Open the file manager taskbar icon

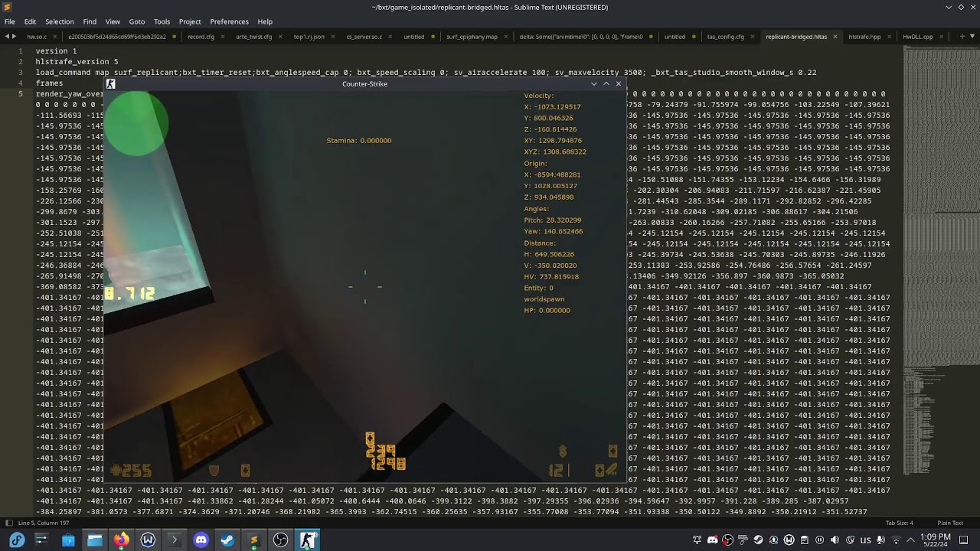[94, 540]
